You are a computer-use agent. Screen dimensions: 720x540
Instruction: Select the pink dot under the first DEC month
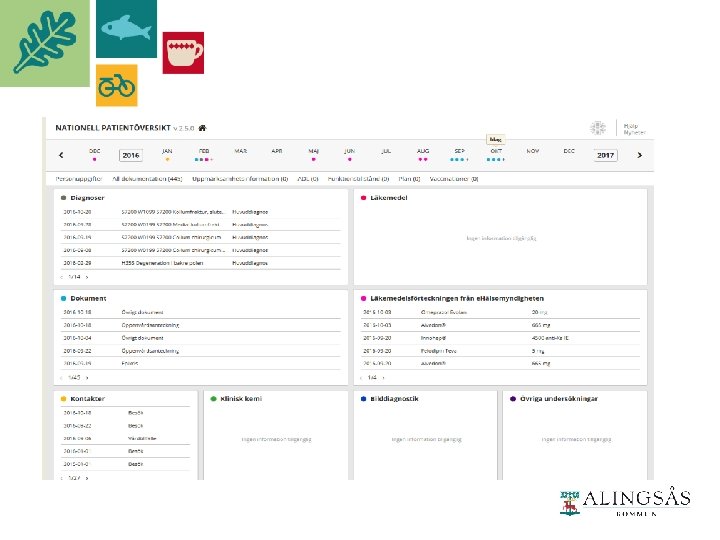(x=95, y=160)
